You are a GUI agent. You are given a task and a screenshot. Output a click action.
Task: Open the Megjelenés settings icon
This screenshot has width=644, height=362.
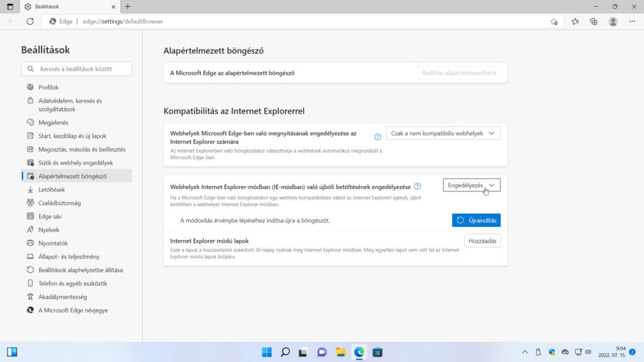[30, 123]
